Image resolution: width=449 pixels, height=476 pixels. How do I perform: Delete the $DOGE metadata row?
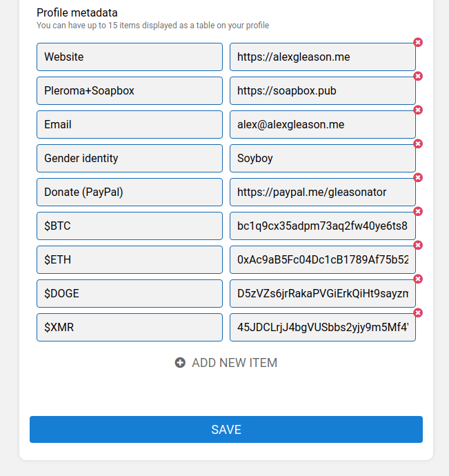pyautogui.click(x=418, y=279)
